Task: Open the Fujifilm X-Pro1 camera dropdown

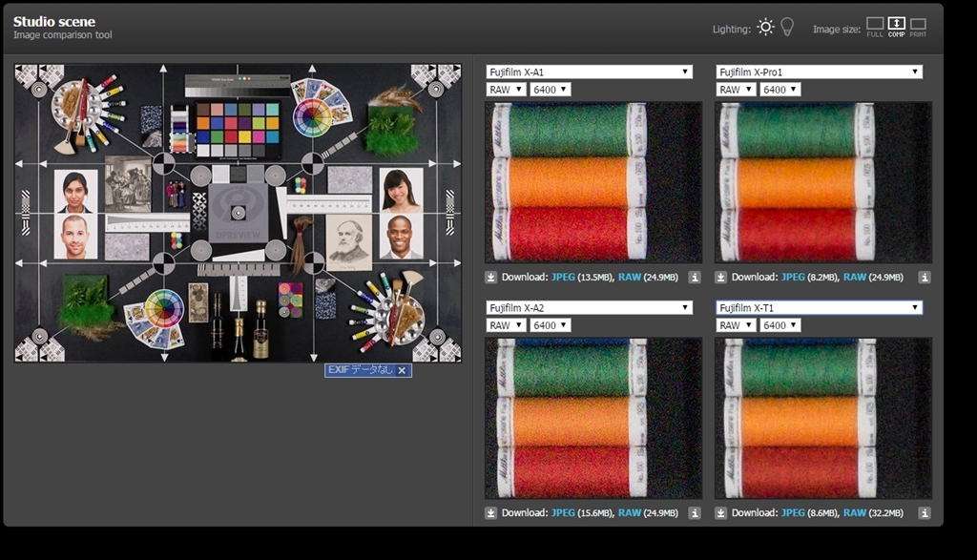Action: point(820,72)
